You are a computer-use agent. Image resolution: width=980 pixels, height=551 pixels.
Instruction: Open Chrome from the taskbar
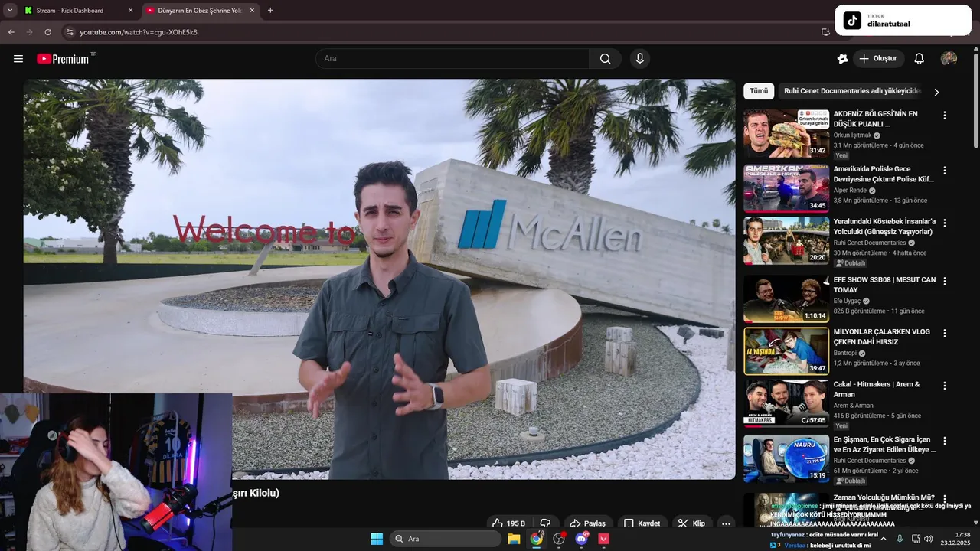(x=537, y=539)
